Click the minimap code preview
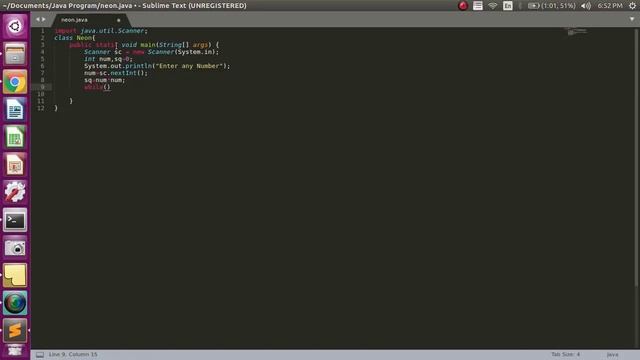The width and height of the screenshot is (640, 360). coord(577,31)
